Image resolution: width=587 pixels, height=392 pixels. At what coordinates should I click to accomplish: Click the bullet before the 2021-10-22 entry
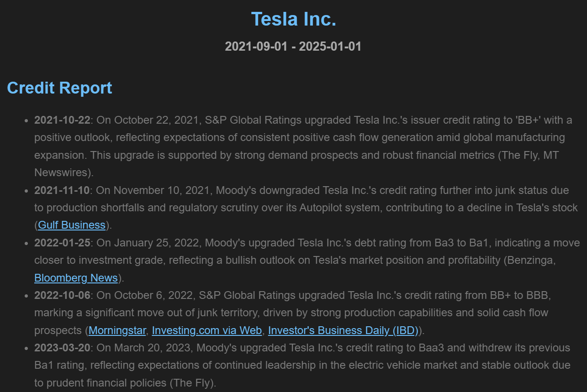26,120
